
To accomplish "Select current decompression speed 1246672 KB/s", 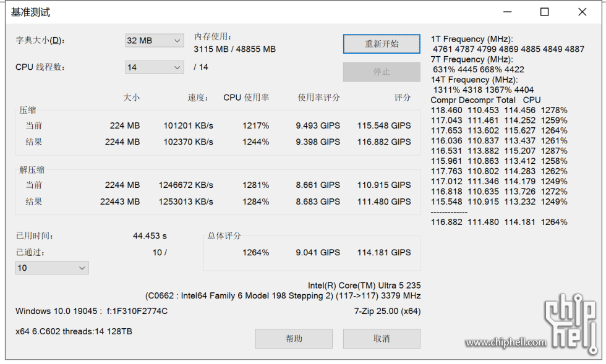I will [186, 185].
